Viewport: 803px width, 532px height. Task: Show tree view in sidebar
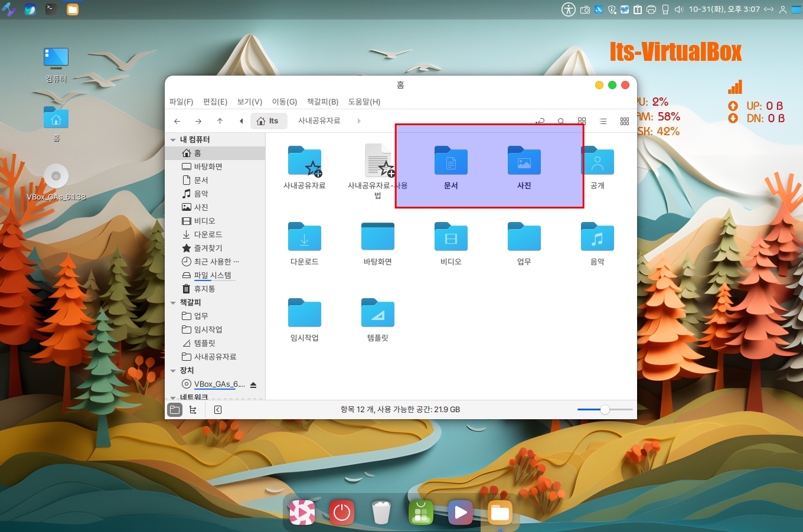(x=193, y=410)
